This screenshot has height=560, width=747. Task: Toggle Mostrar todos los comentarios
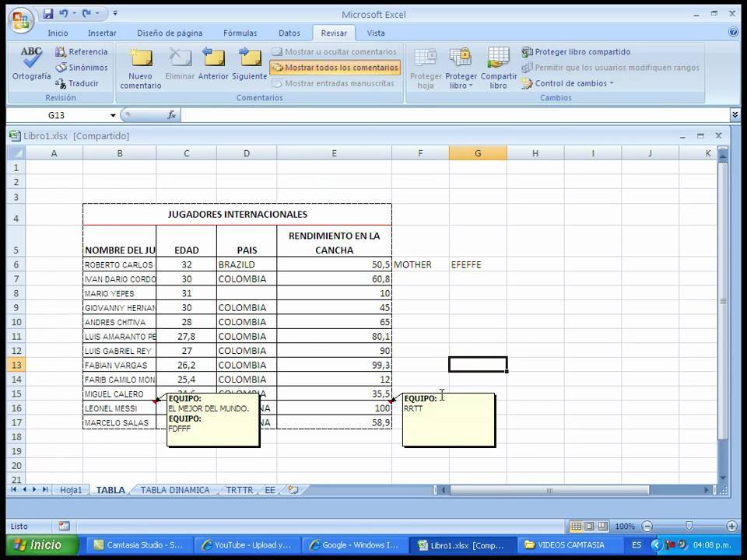point(335,68)
